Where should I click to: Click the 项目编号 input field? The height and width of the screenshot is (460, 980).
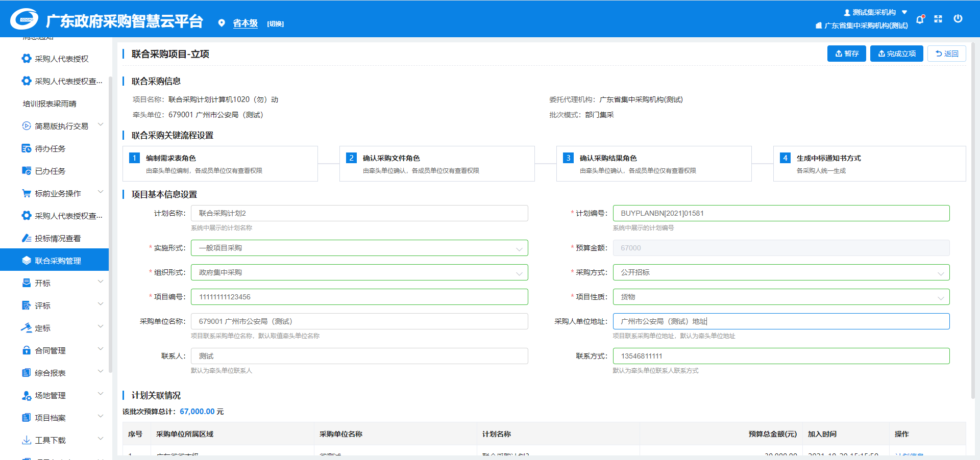359,297
